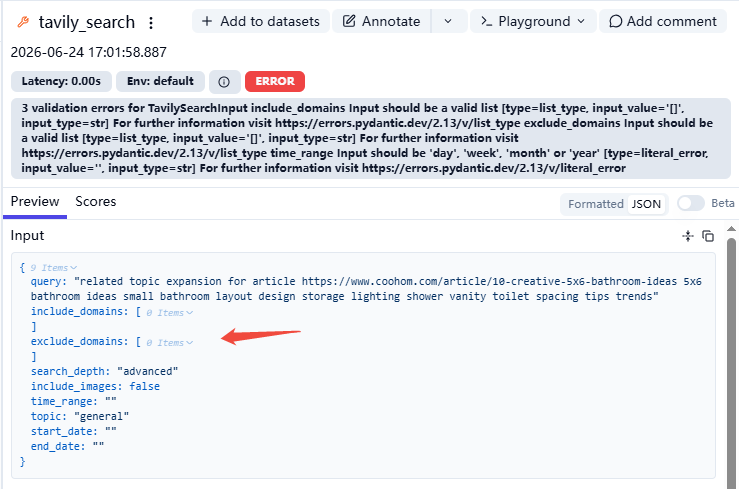Viewport: 739px width, 489px height.
Task: Click the topic "general" value
Action: (101, 416)
